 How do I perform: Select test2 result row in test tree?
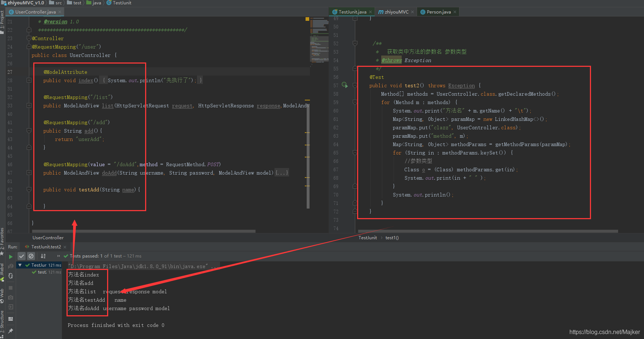(46, 272)
